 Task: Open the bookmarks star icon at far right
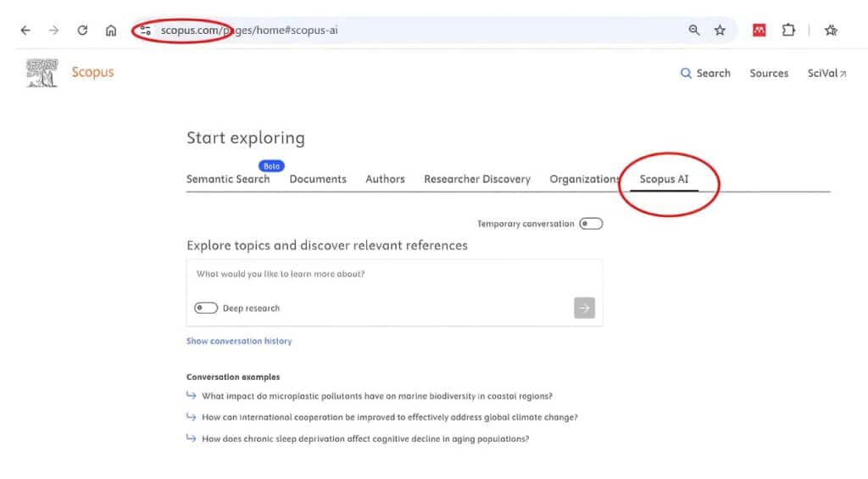pos(831,30)
